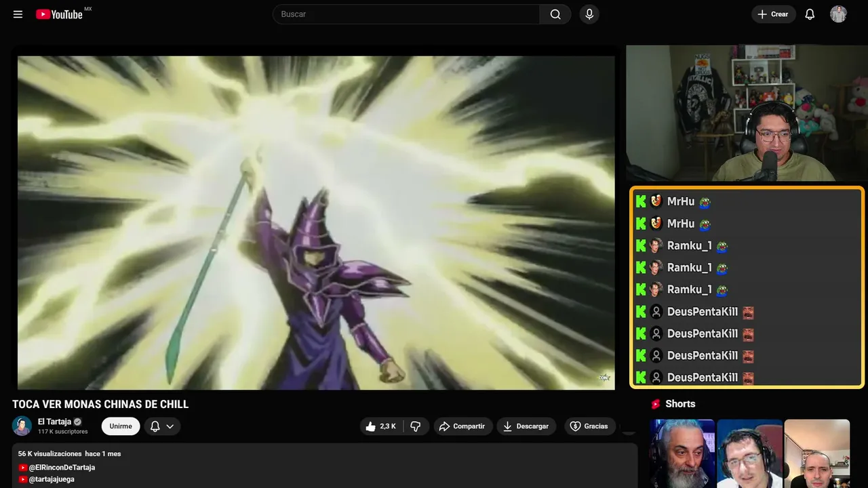Open the account avatar menu
The width and height of the screenshot is (868, 488).
click(x=839, y=14)
